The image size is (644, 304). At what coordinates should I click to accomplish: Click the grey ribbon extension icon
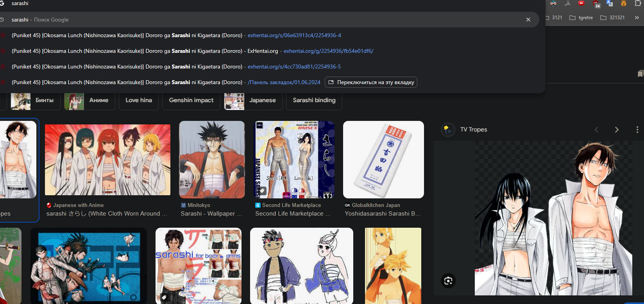(567, 4)
